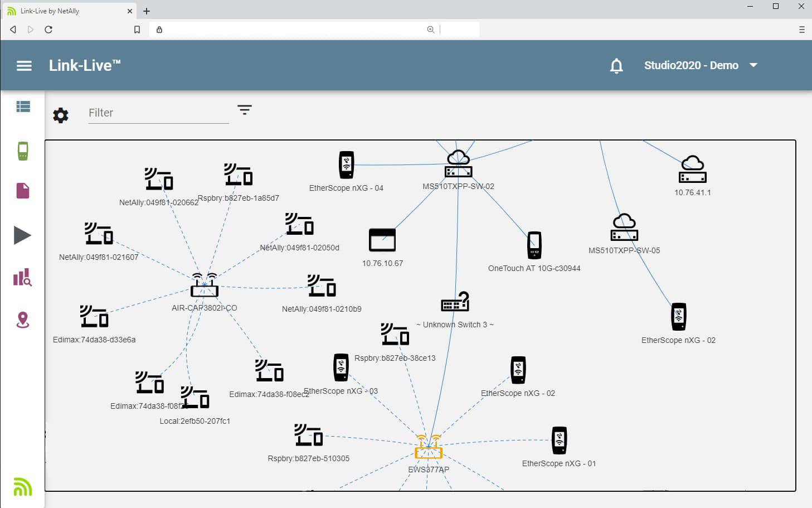Select the OneTouch AT 10G-c30944 device
Screen dimensions: 812x508
tap(534, 245)
